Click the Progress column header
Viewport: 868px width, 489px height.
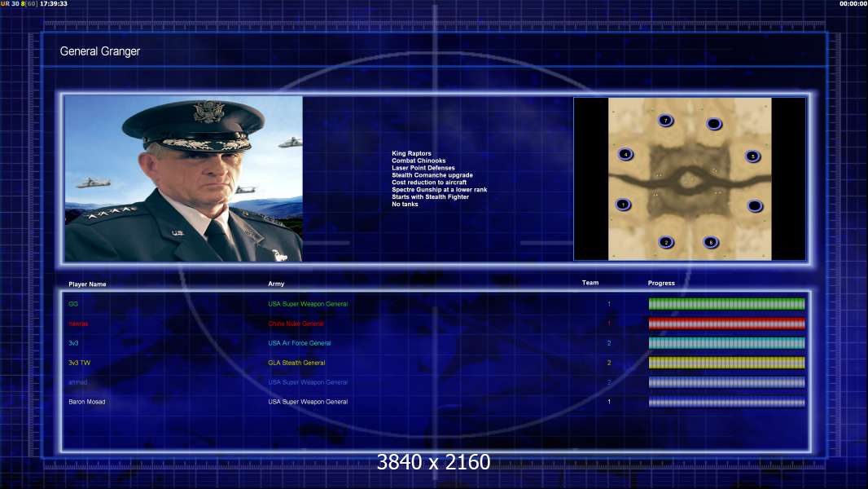(661, 283)
